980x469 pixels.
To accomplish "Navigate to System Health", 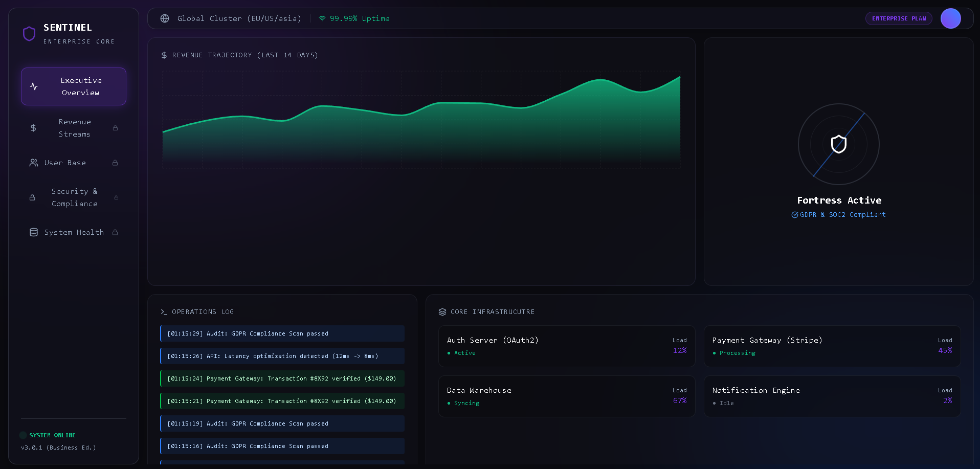I will click(74, 232).
